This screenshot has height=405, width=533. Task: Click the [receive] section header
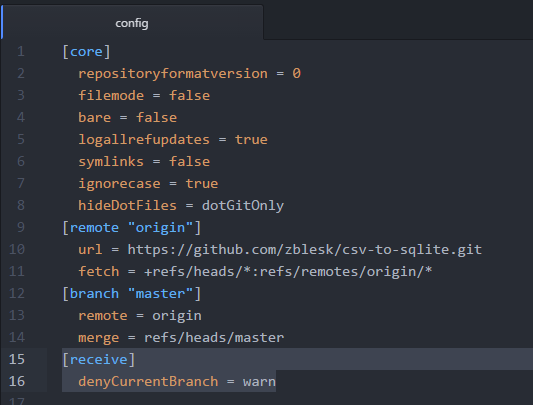pos(99,359)
